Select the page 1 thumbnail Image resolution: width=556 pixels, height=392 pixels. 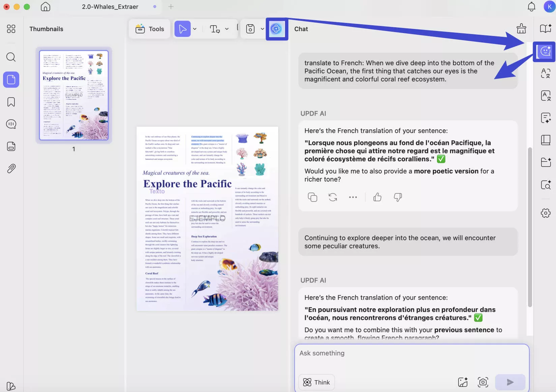[74, 95]
